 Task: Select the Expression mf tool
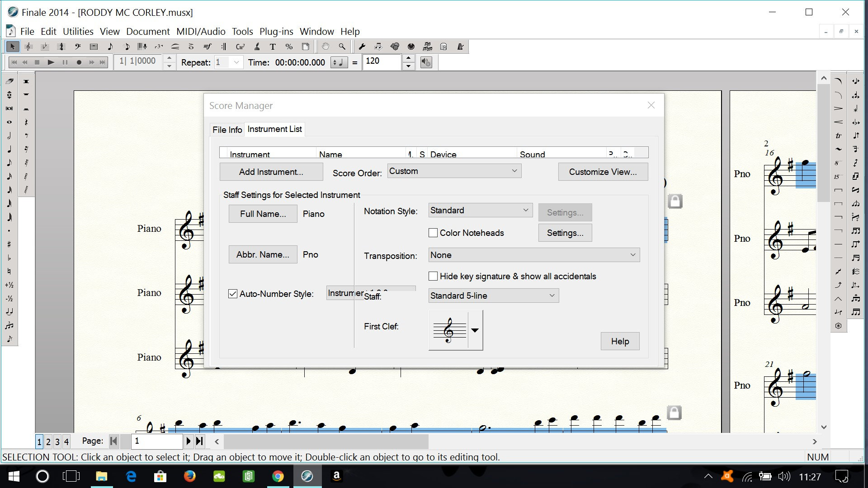(208, 47)
